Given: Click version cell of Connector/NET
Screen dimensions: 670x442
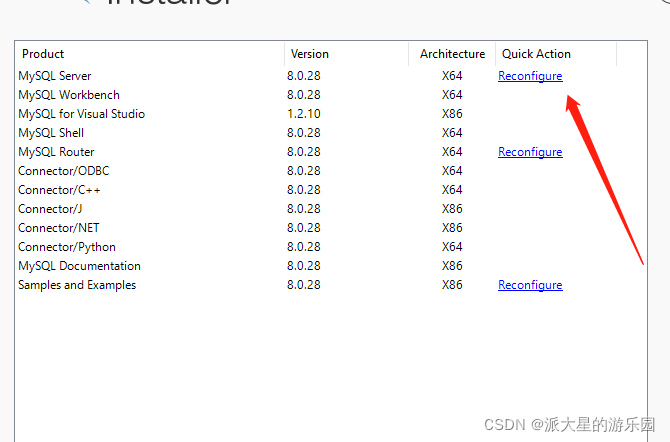Looking at the screenshot, I should click(304, 228).
